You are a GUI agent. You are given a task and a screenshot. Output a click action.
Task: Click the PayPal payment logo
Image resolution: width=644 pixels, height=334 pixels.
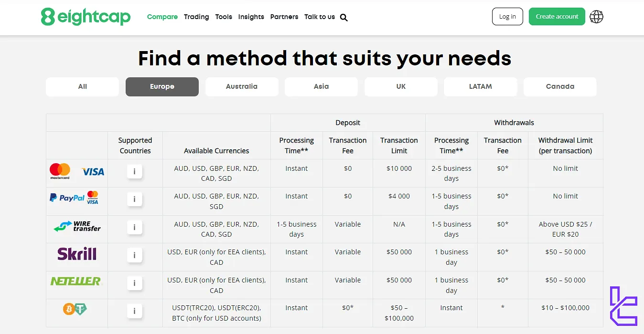tap(75, 198)
